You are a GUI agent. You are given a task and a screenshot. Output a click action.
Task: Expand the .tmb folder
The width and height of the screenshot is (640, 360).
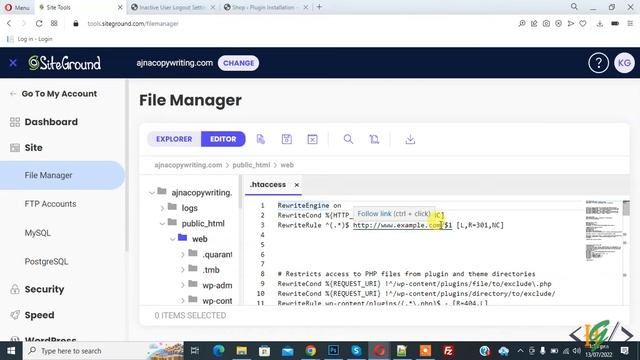[182, 270]
